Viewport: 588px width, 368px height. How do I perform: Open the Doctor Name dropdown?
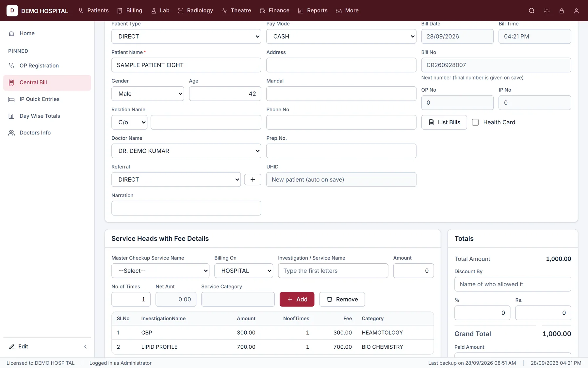click(186, 151)
